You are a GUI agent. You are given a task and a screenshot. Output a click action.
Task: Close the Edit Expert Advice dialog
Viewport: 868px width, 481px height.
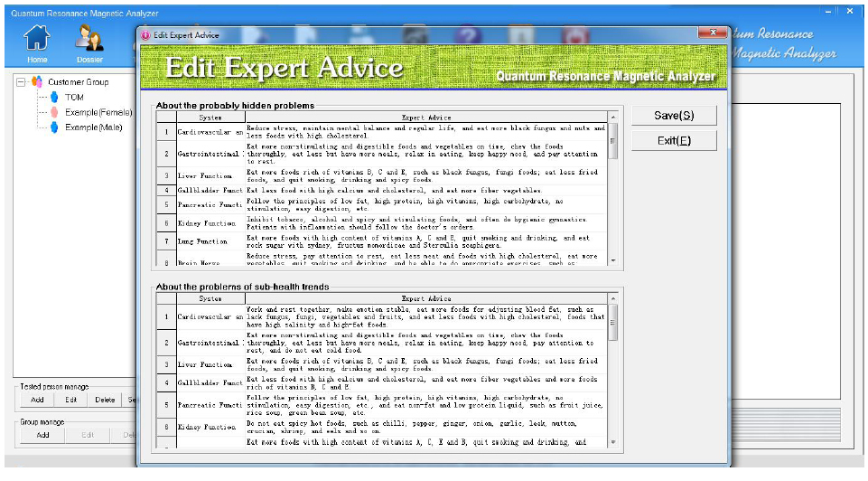coord(713,33)
